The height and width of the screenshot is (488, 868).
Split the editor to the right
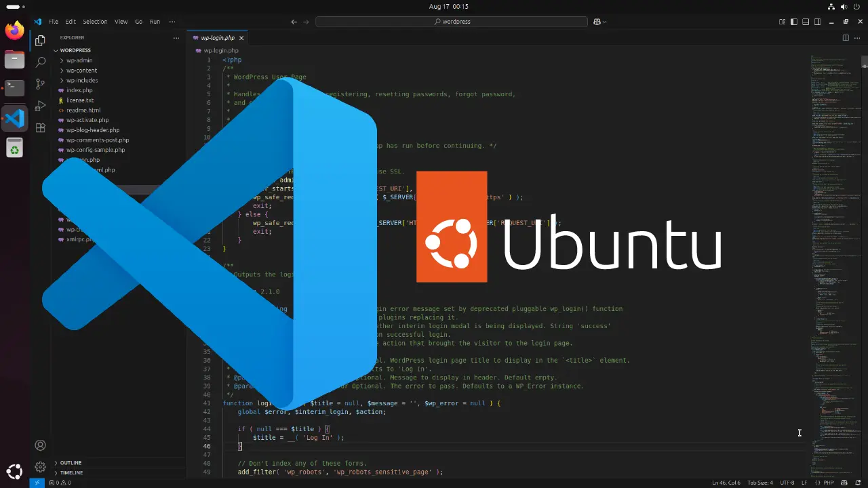click(x=846, y=38)
